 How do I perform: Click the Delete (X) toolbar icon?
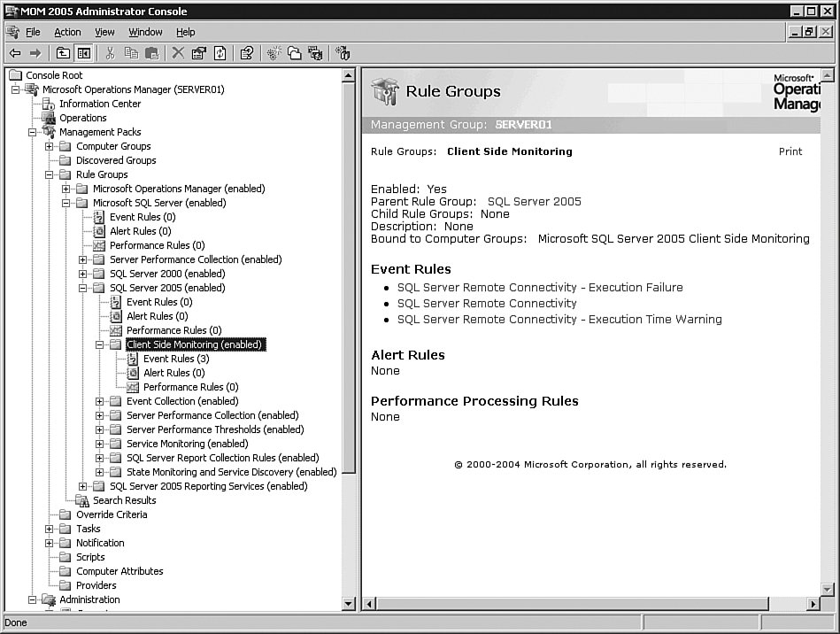click(x=178, y=53)
